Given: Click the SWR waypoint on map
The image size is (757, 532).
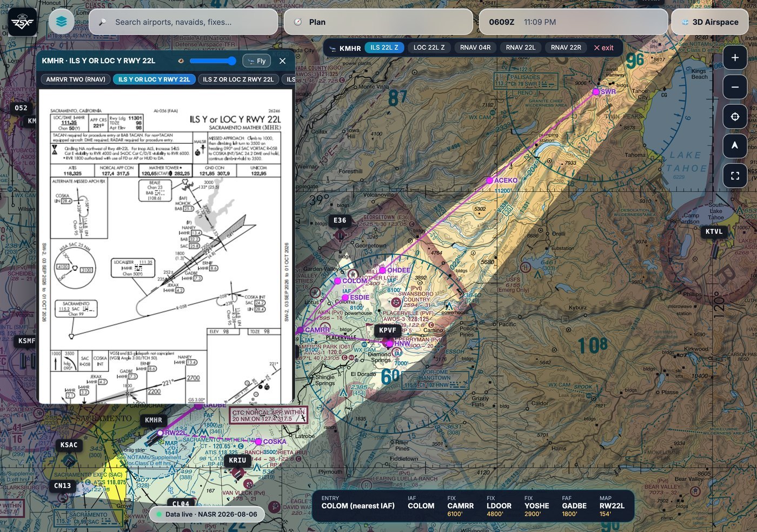Looking at the screenshot, I should click(596, 92).
